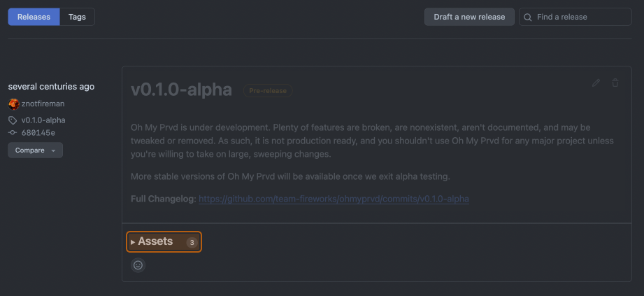
Task: Open the Tags tab
Action: click(x=77, y=17)
